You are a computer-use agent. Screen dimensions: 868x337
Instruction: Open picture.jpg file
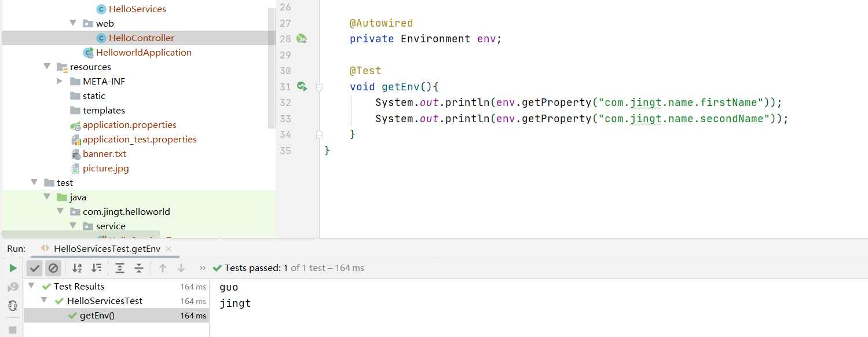(x=105, y=168)
